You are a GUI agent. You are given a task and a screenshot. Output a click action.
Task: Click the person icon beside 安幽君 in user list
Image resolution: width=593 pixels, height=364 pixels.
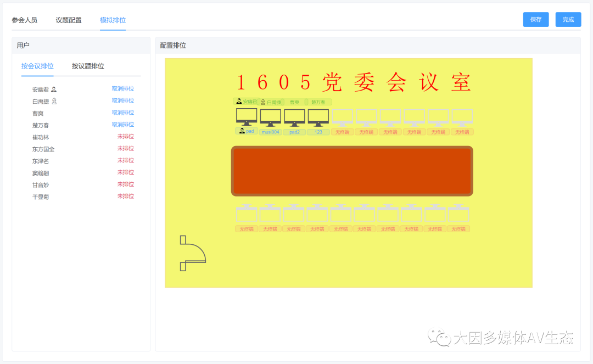(x=53, y=88)
